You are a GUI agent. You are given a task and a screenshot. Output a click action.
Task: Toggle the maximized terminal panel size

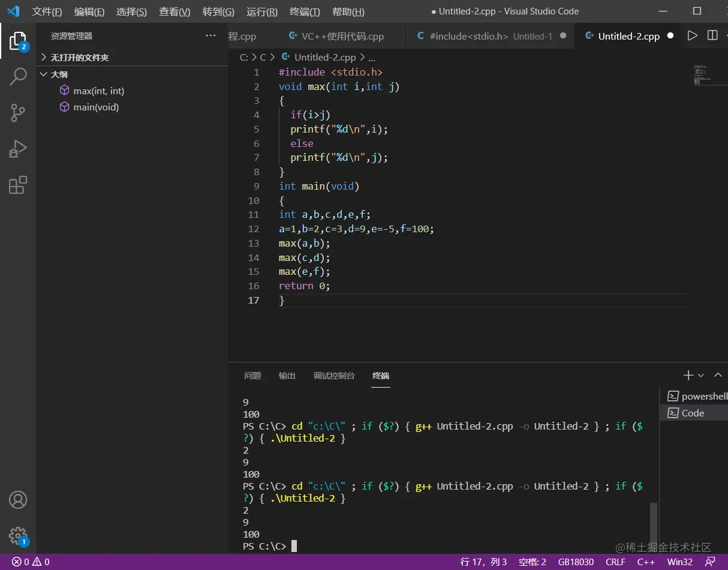point(718,376)
